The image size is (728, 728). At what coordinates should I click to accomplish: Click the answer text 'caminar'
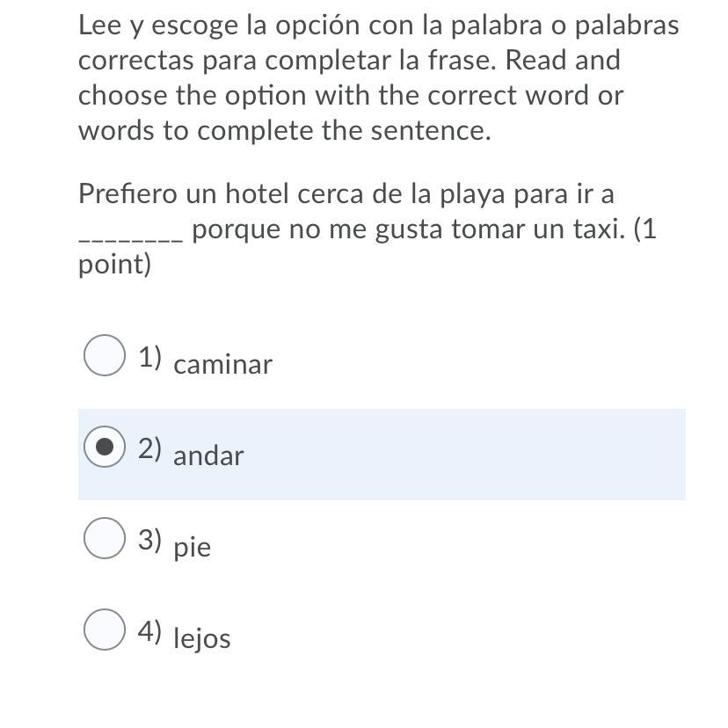coord(222,365)
